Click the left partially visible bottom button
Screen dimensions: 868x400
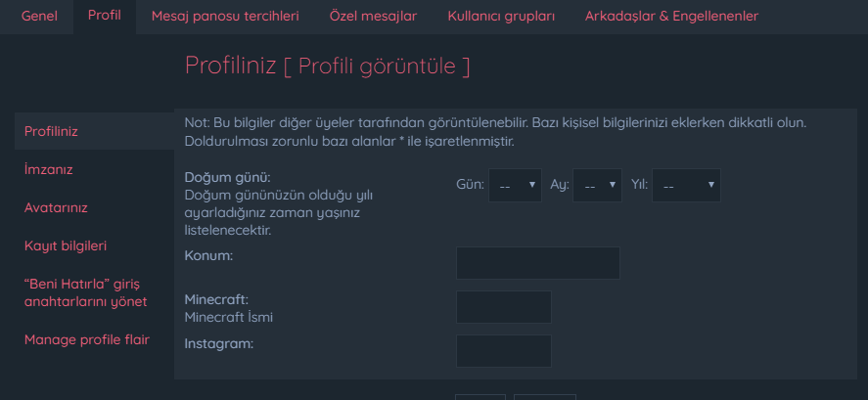click(x=480, y=397)
